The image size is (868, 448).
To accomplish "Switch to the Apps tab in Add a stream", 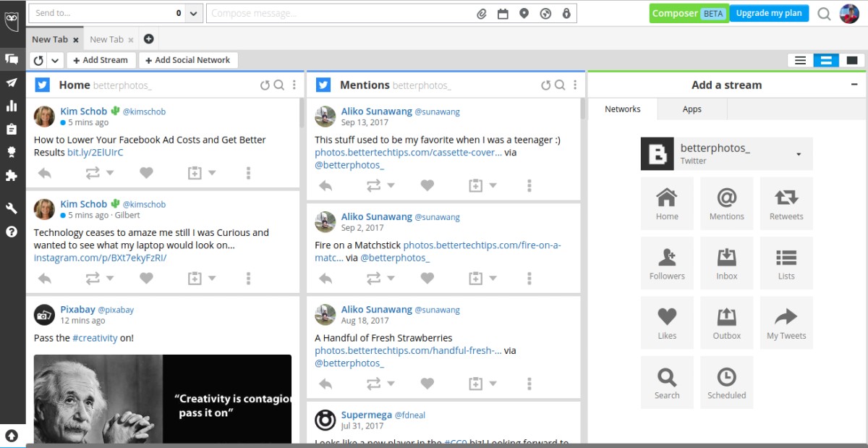I will tap(692, 109).
